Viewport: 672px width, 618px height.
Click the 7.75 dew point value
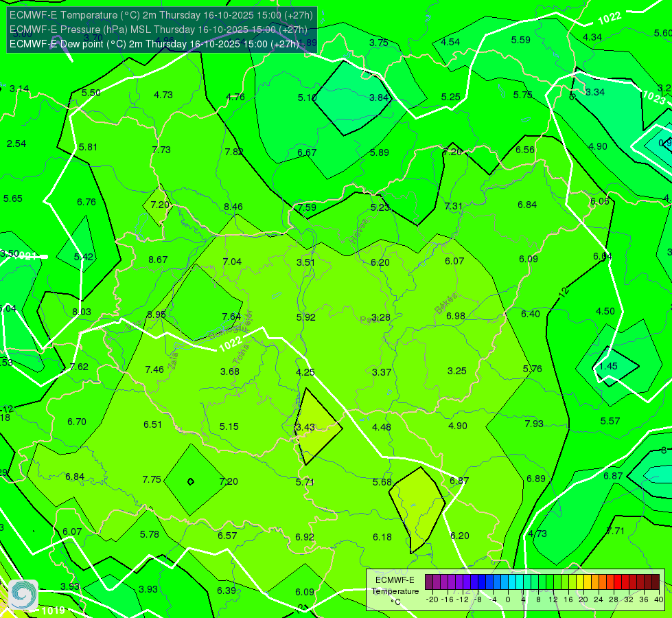(152, 479)
